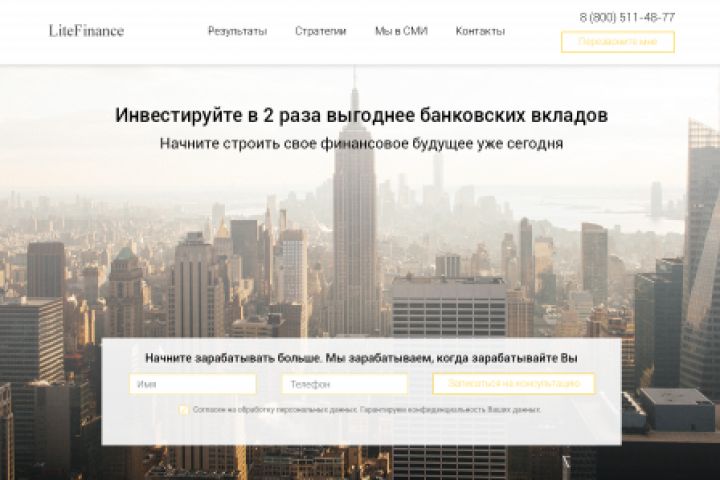Toggle the personal data consent checkbox
The height and width of the screenshot is (480, 720).
pyautogui.click(x=184, y=410)
